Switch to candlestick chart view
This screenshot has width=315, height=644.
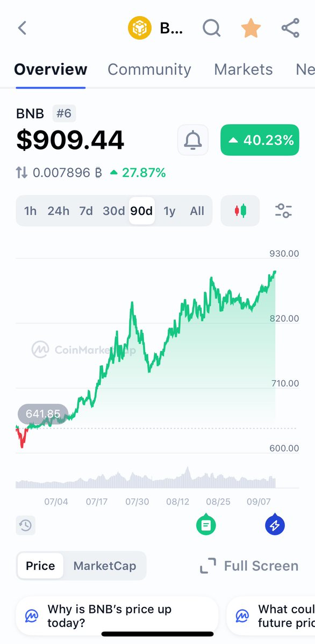[x=240, y=211]
